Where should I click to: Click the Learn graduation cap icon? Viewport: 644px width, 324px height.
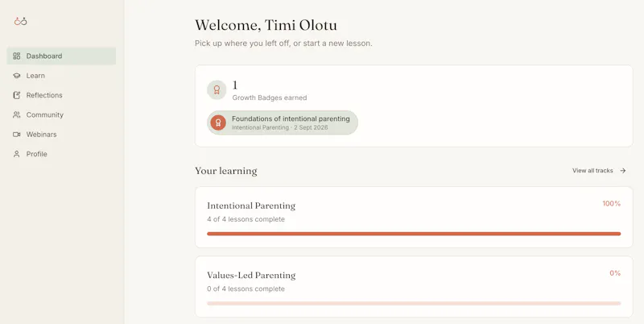[x=16, y=76]
